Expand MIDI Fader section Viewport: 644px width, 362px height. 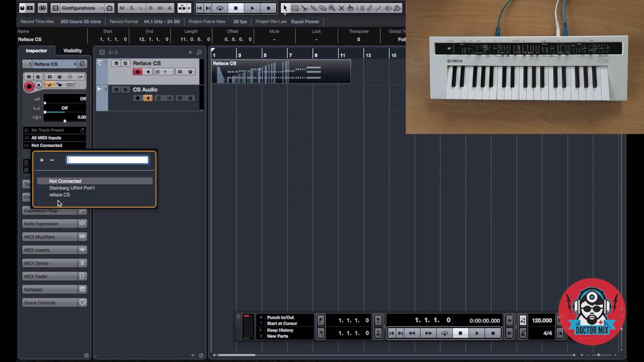pos(54,276)
